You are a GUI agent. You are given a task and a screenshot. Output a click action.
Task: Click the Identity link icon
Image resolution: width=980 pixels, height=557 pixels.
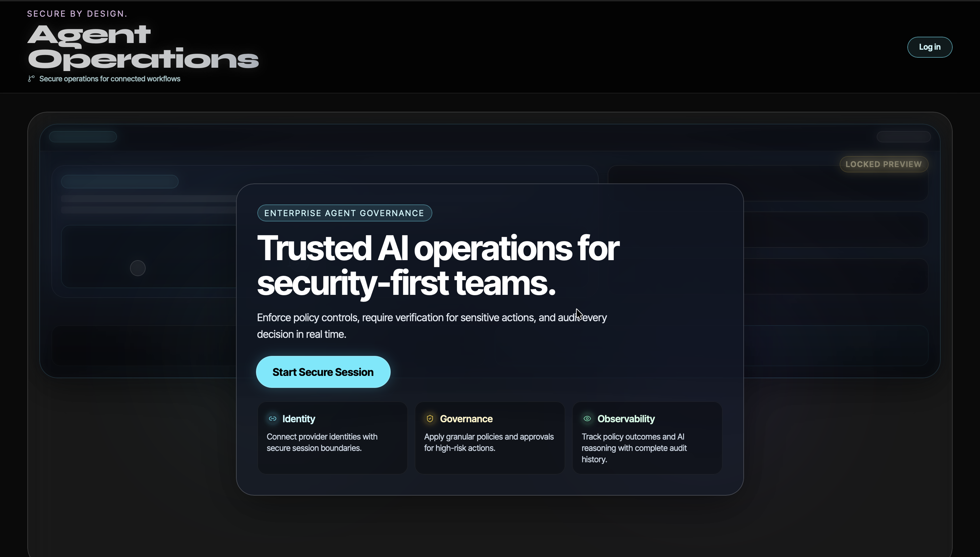tap(273, 419)
